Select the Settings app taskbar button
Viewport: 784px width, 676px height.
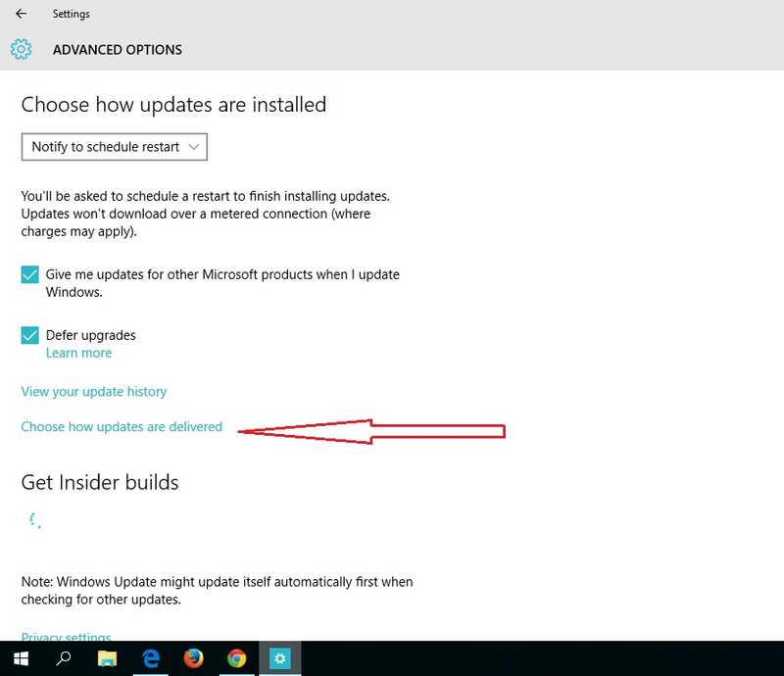[279, 658]
